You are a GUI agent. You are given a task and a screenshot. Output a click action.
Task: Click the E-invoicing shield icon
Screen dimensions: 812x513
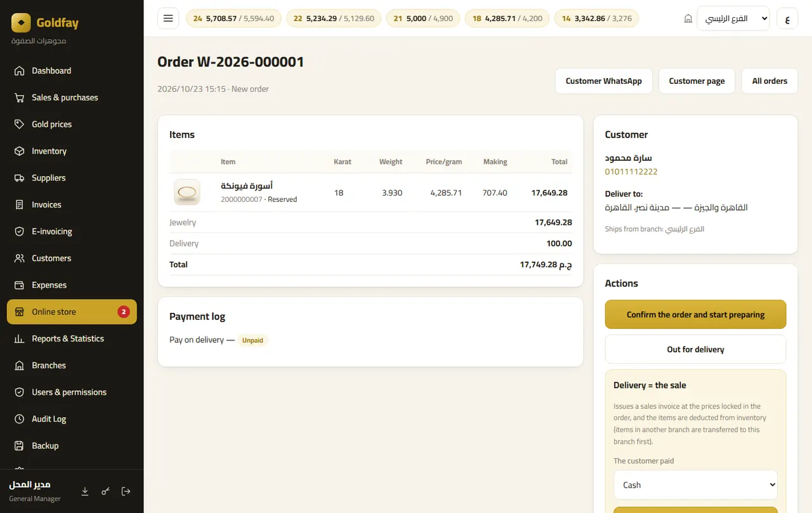point(20,232)
